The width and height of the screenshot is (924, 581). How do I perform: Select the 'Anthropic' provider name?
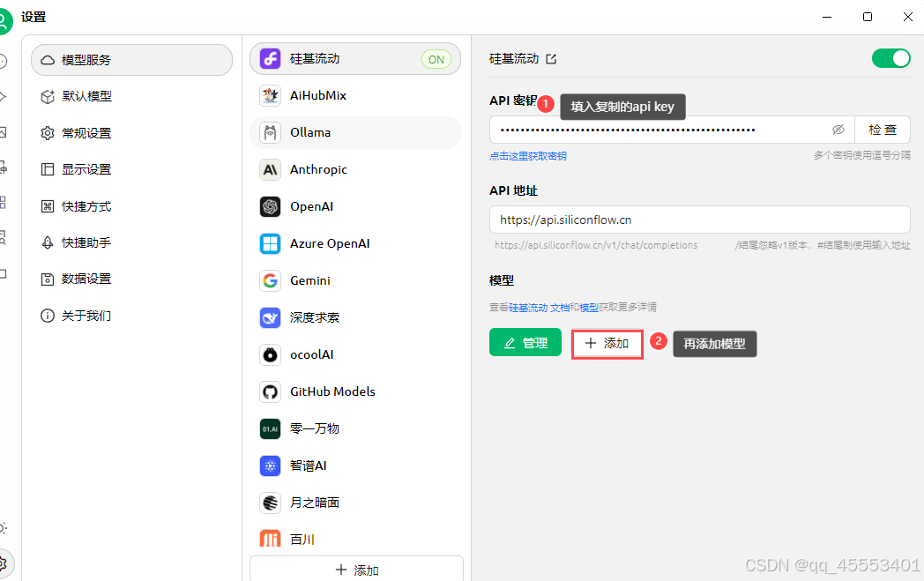click(x=318, y=169)
